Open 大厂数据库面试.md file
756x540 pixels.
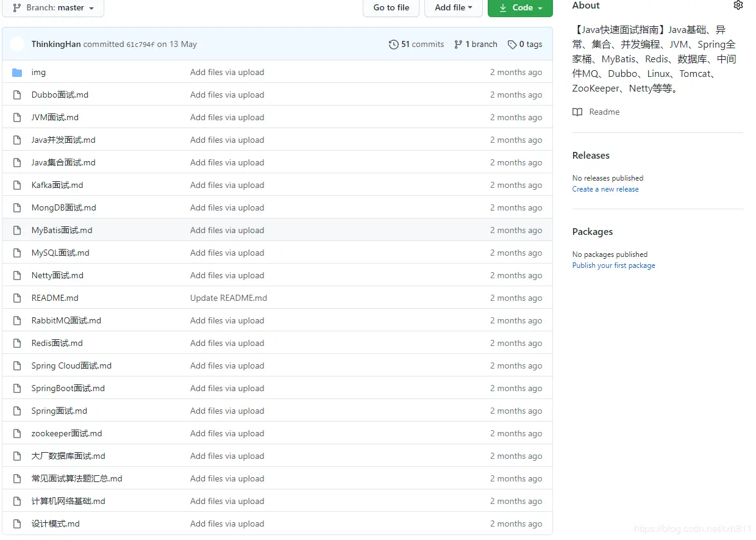(68, 456)
